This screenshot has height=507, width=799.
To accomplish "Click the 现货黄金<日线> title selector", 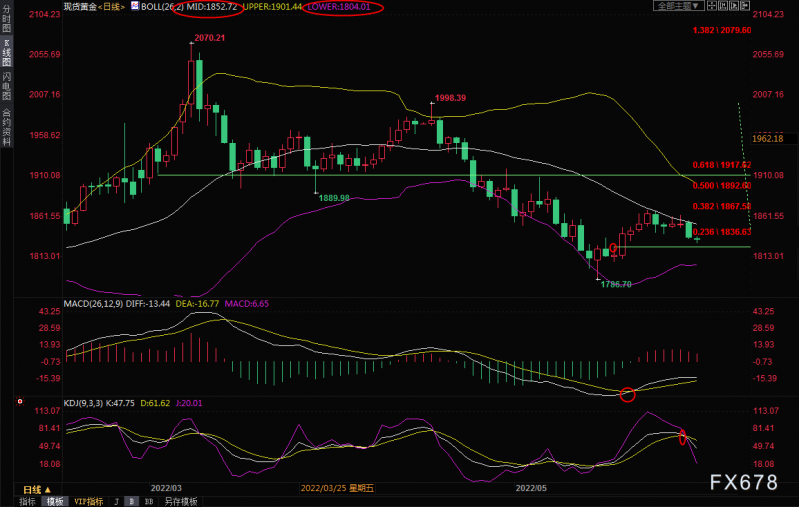I will (x=94, y=6).
